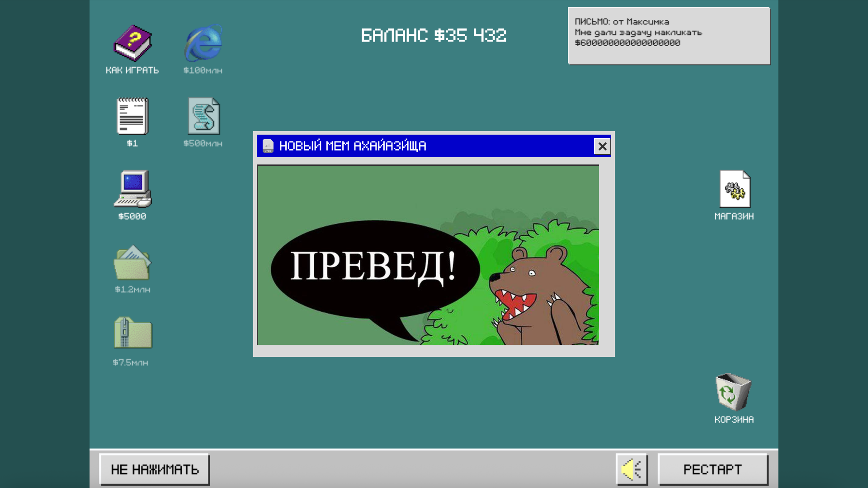Image resolution: width=868 pixels, height=488 pixels.
Task: Click the ПРЕВЕД bear meme image
Action: (428, 255)
